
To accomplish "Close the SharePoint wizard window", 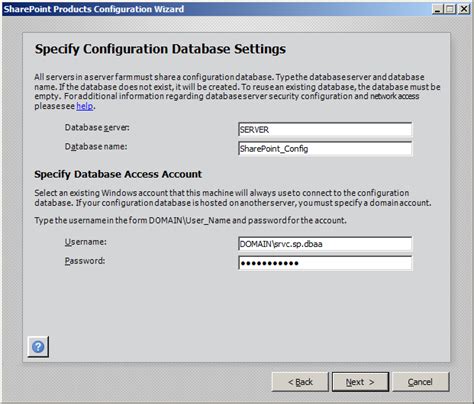I will pyautogui.click(x=464, y=9).
